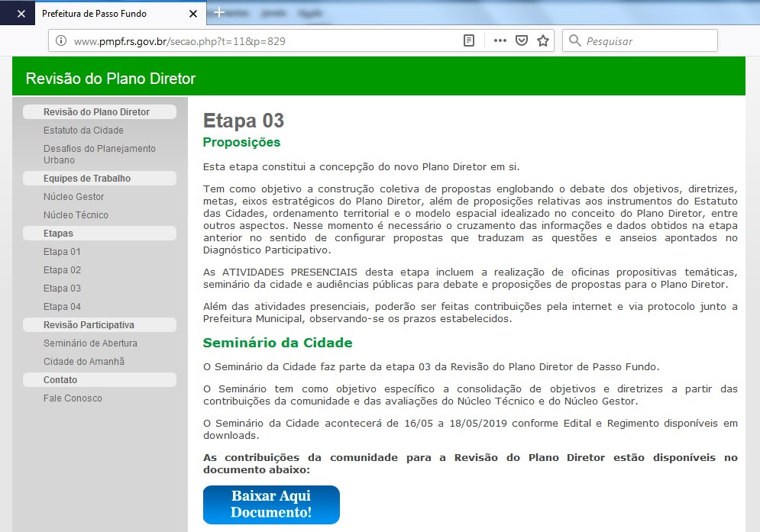The width and height of the screenshot is (760, 532).
Task: Open the page actions three-dot menu
Action: (500, 41)
